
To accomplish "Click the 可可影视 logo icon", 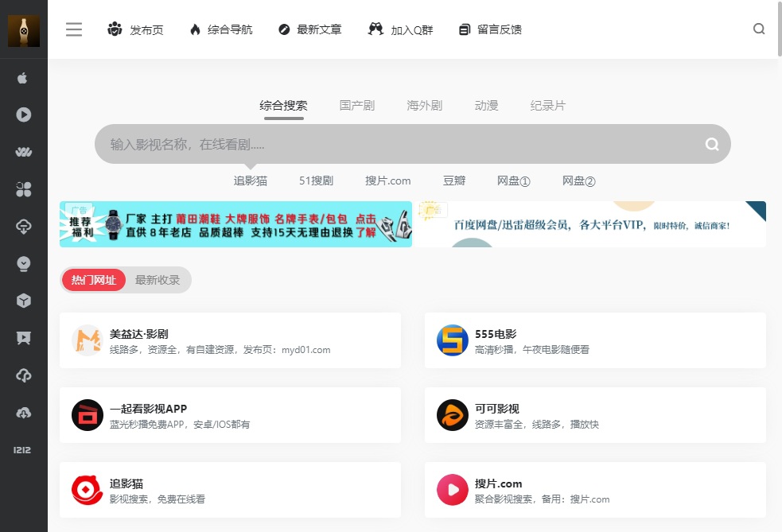I will coord(453,415).
